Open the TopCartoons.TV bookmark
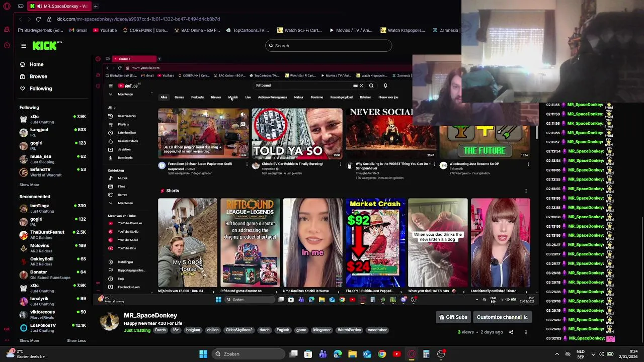Screen dimensions: 644x362 point(247,30)
